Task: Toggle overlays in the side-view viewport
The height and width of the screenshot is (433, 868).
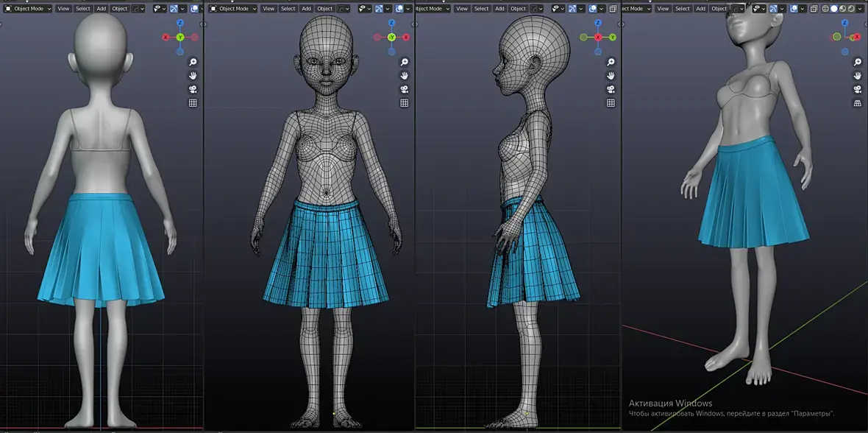Action: point(593,8)
